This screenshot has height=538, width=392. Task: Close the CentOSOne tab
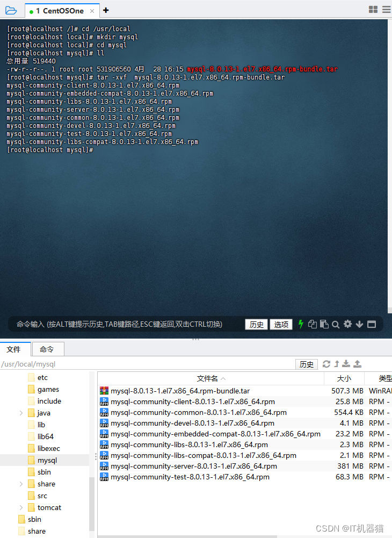[x=92, y=11]
